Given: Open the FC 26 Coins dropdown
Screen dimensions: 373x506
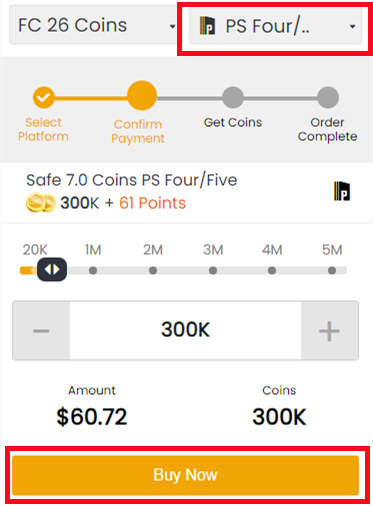Looking at the screenshot, I should pos(93,25).
